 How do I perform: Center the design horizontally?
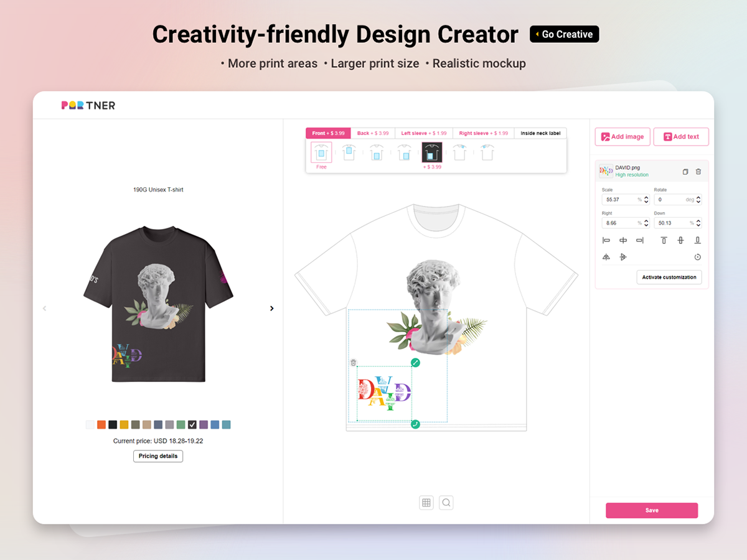(x=623, y=240)
